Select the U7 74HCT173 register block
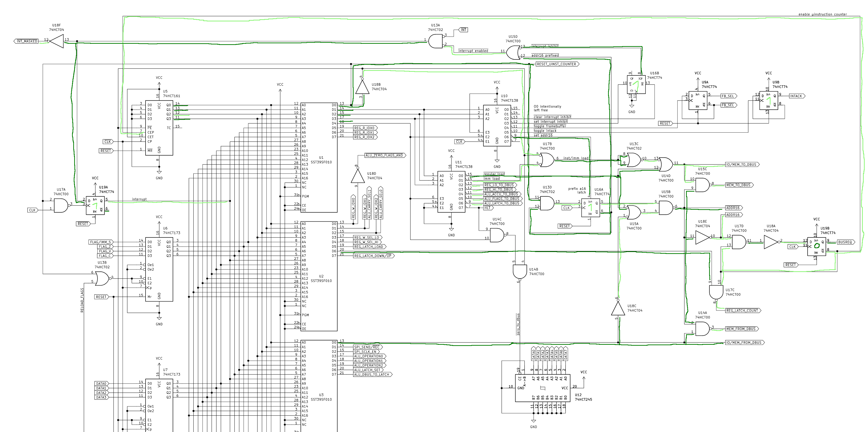 pos(159,405)
